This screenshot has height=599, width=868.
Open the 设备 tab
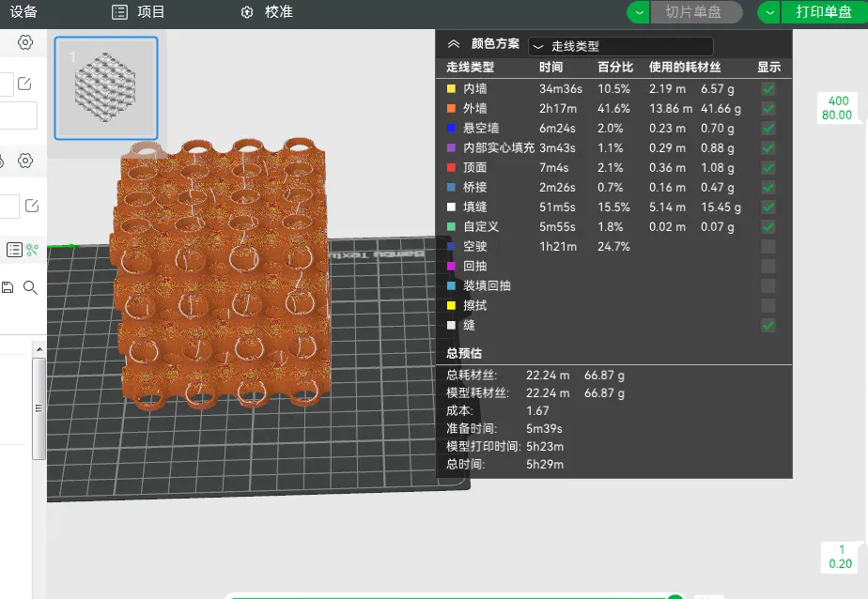point(23,11)
